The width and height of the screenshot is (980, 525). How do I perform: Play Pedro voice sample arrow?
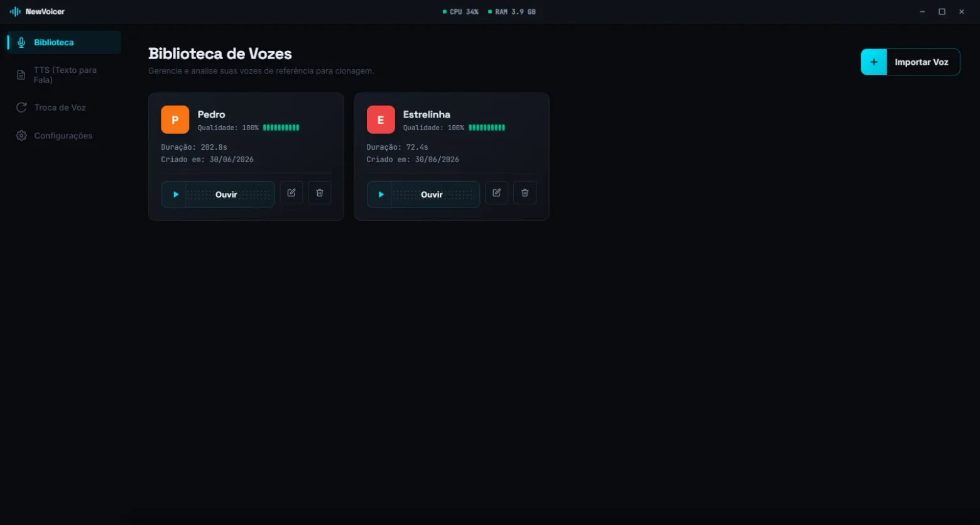click(x=175, y=194)
